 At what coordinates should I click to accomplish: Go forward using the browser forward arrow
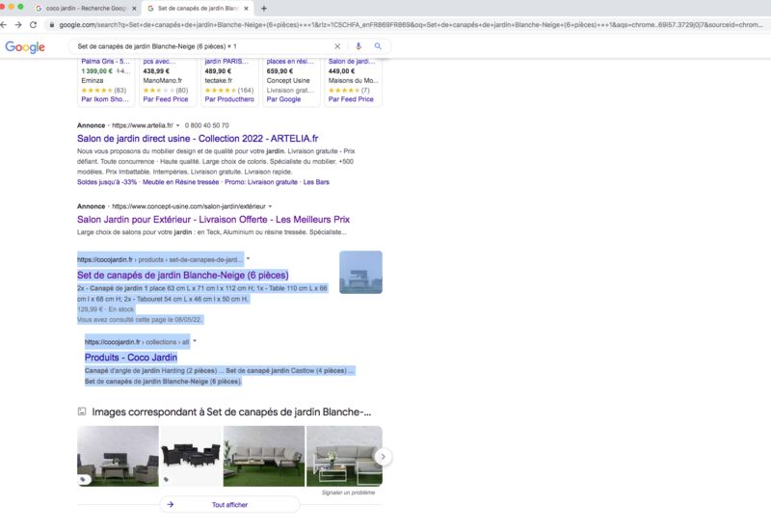tap(18, 25)
